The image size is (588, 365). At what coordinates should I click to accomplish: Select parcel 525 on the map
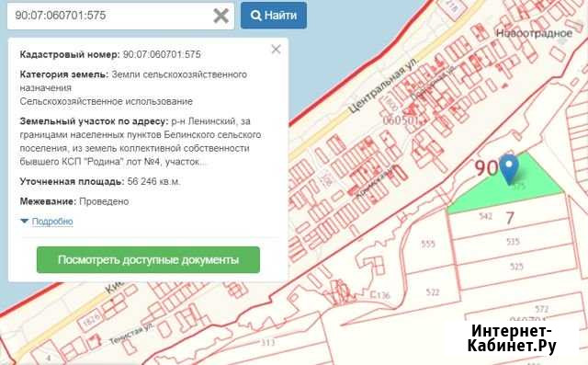(x=516, y=267)
